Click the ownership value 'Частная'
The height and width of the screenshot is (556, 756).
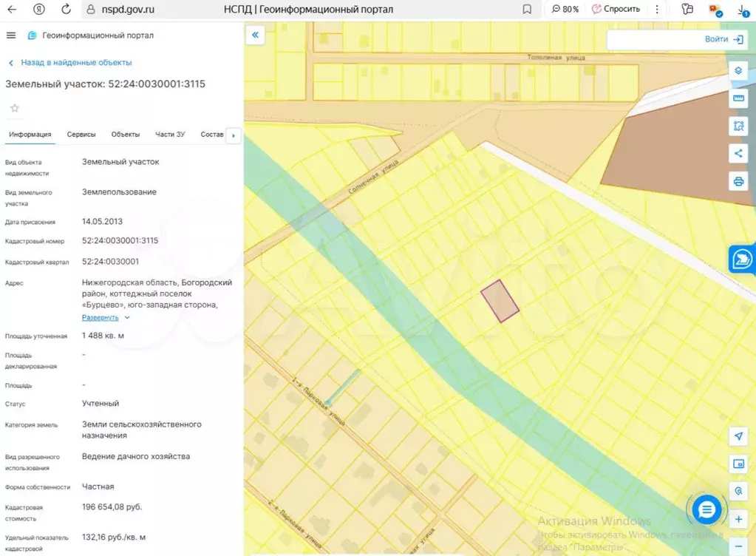(x=98, y=487)
